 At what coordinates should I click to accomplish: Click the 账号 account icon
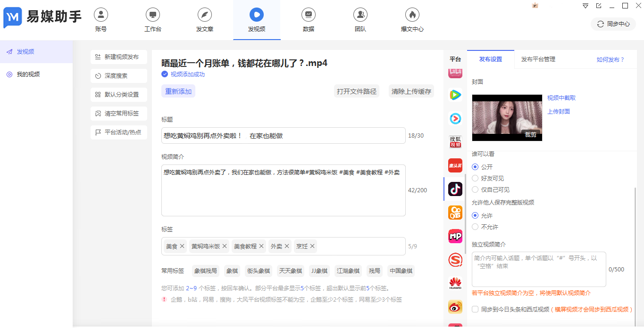(x=100, y=15)
